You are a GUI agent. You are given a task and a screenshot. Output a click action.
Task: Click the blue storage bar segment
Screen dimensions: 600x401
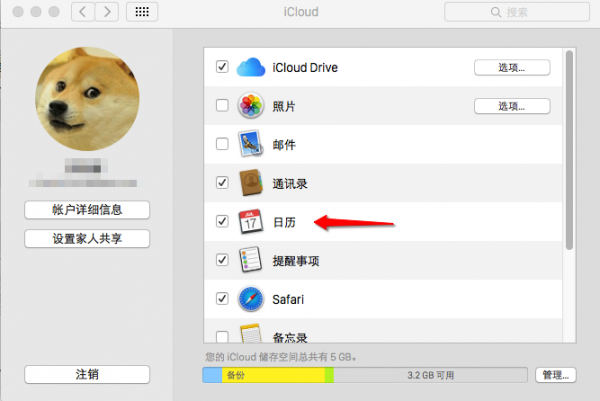(212, 375)
